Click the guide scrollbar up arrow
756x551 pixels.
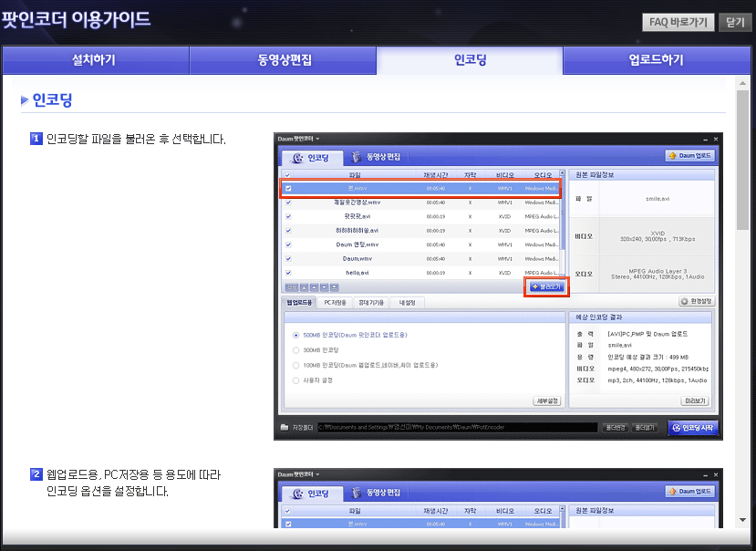pyautogui.click(x=742, y=83)
